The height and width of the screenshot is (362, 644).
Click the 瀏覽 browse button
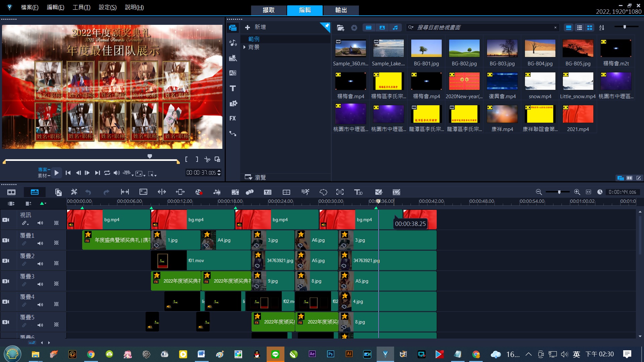pyautogui.click(x=255, y=177)
